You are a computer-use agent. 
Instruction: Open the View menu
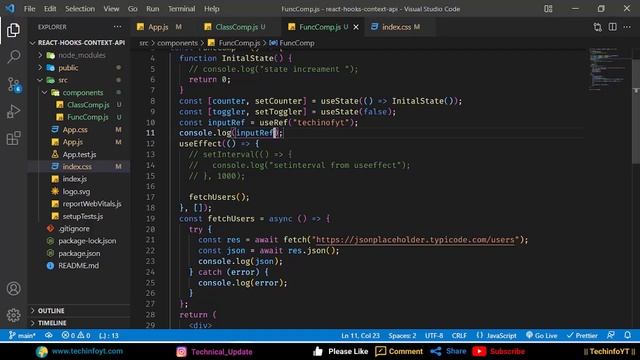(x=111, y=9)
